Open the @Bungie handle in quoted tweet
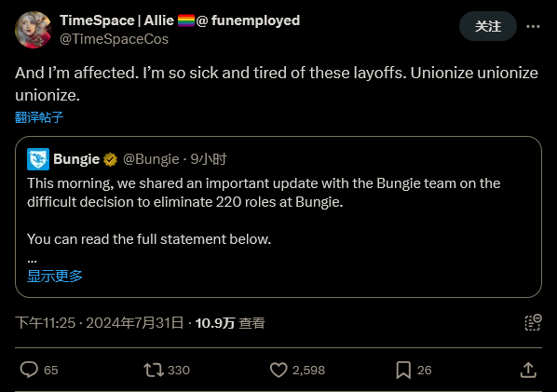Screen dimensions: 557x392 (x=151, y=159)
